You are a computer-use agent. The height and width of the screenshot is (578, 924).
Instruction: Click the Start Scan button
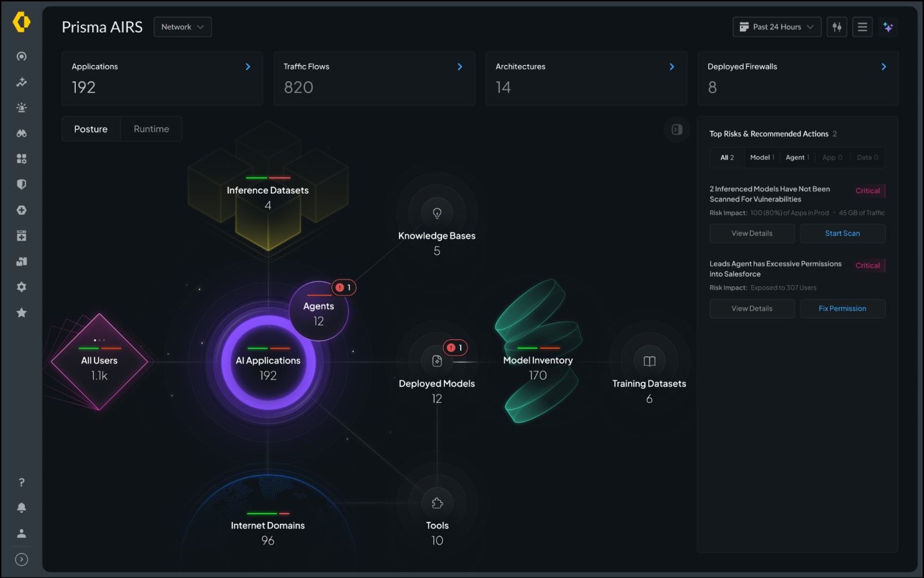click(x=842, y=233)
